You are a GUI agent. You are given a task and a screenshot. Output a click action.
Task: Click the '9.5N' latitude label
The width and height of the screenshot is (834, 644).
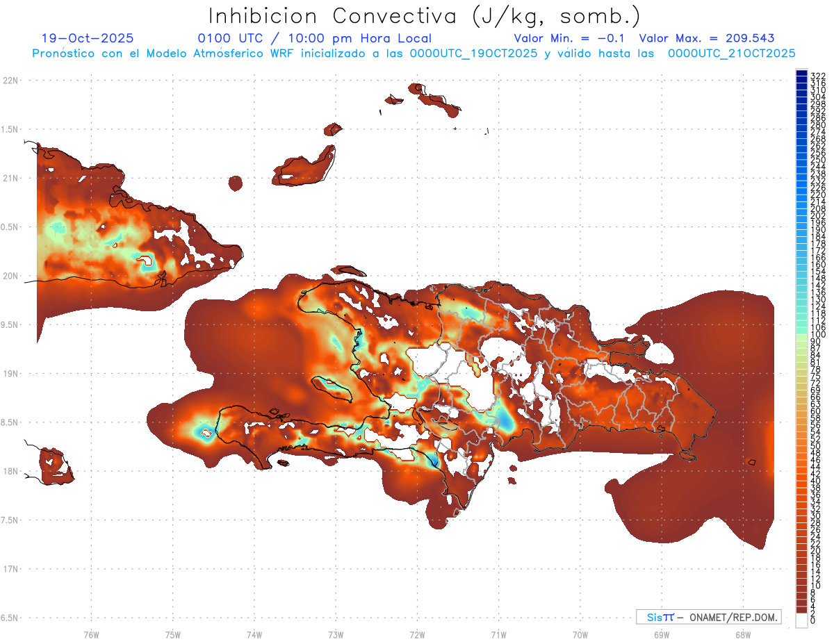(x=10, y=324)
